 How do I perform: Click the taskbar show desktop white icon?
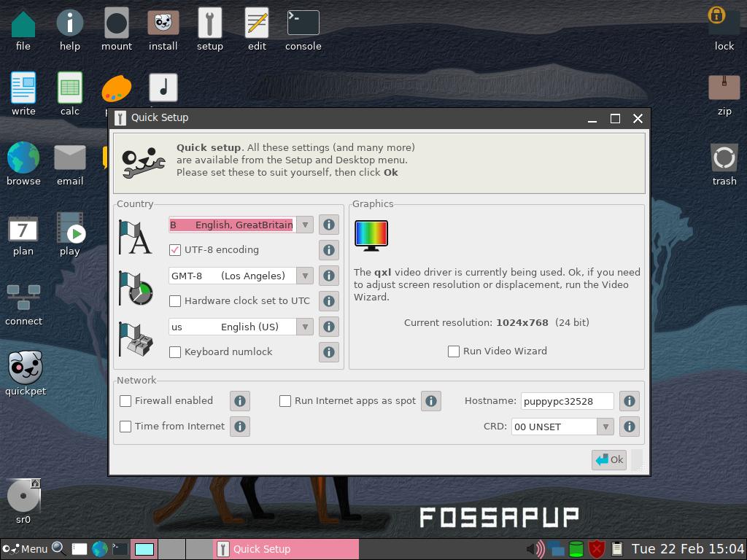[80, 549]
